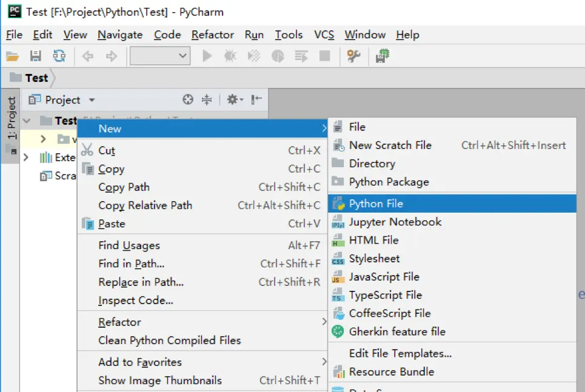
Task: Click the Profile toolbar icon
Action: (x=278, y=56)
